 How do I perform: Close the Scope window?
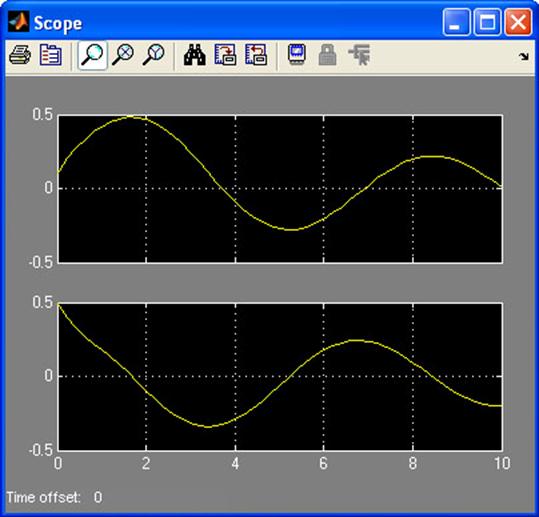coord(518,22)
